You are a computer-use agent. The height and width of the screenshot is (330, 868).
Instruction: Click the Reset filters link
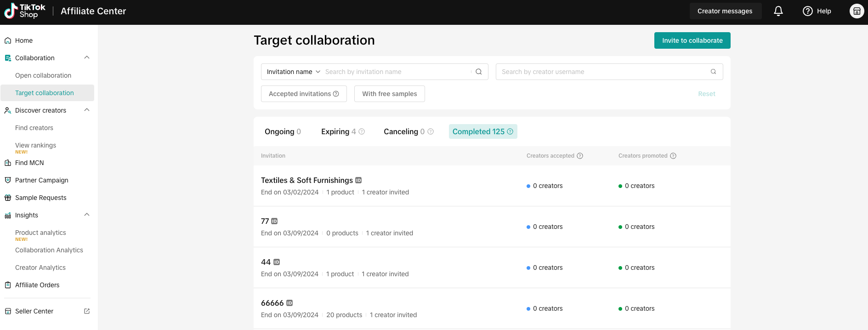(707, 94)
